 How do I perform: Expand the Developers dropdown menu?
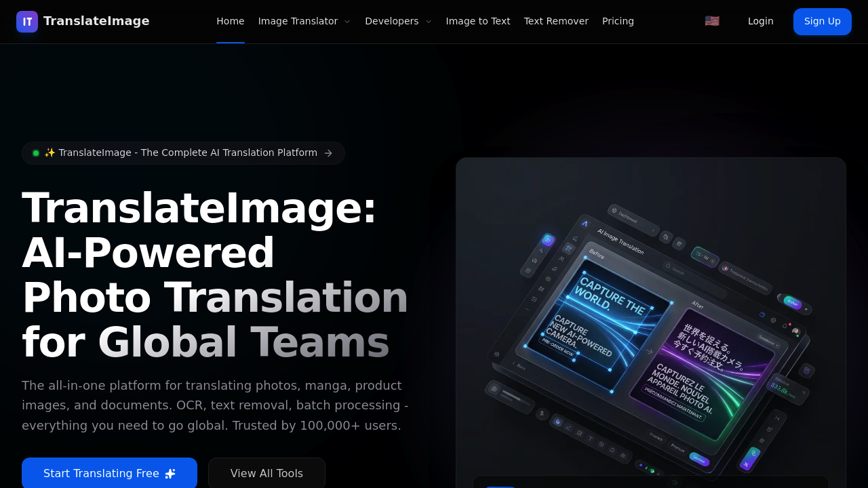398,21
